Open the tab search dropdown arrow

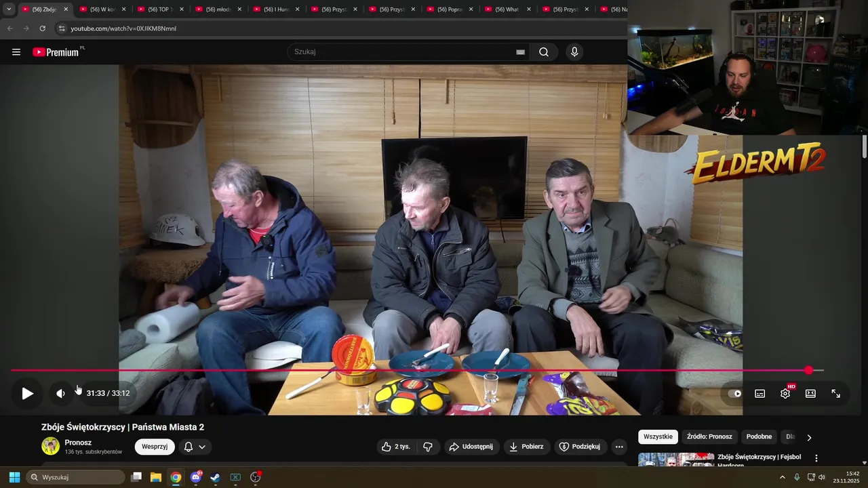click(9, 9)
